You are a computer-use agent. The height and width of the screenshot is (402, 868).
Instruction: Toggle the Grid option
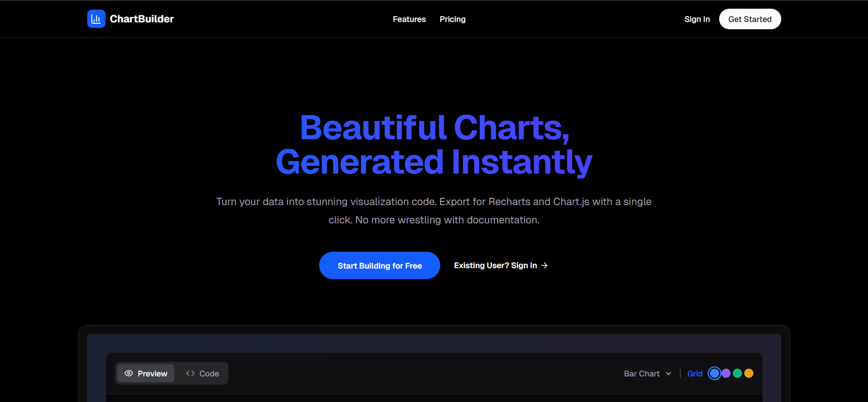tap(694, 374)
